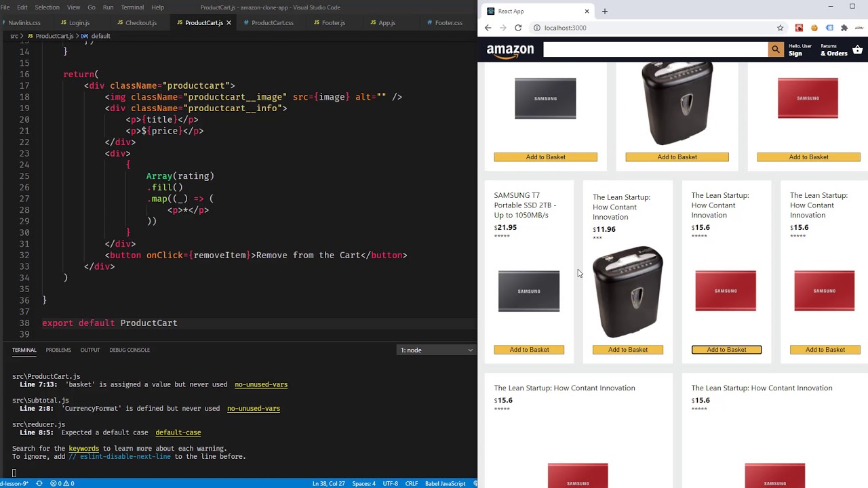
Task: Open the Extensions puzzle piece menu
Action: pyautogui.click(x=844, y=28)
